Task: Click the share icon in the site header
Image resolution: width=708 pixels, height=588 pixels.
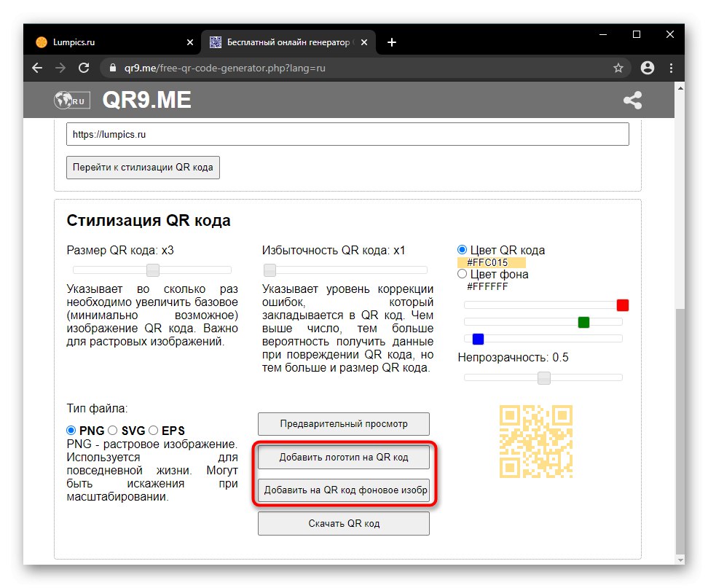Action: (x=632, y=101)
